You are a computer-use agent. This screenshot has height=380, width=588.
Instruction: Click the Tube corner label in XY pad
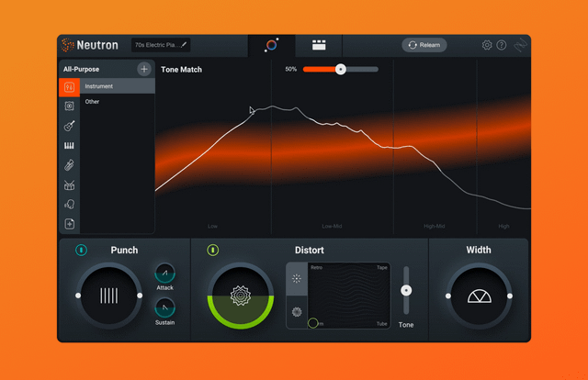point(382,324)
